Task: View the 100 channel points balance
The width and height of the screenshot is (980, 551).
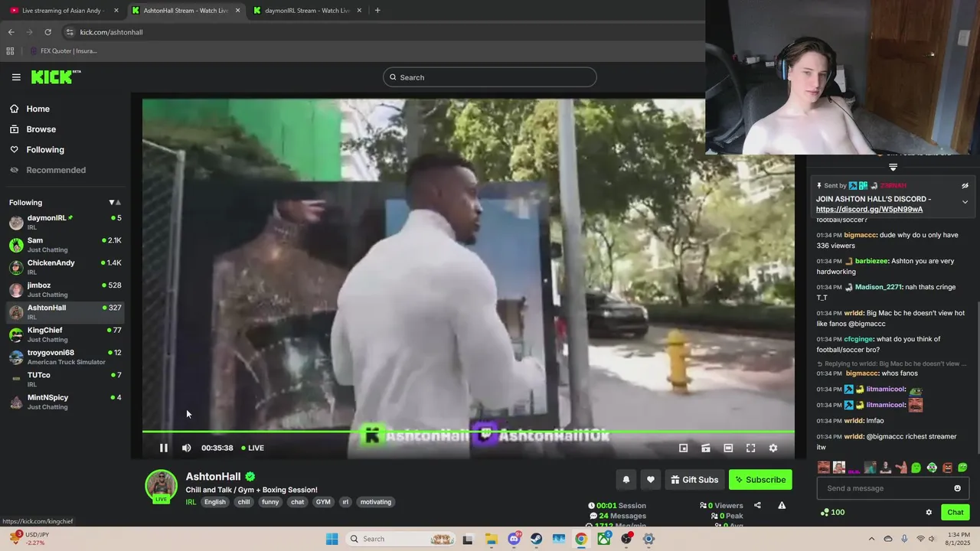Action: tap(832, 512)
